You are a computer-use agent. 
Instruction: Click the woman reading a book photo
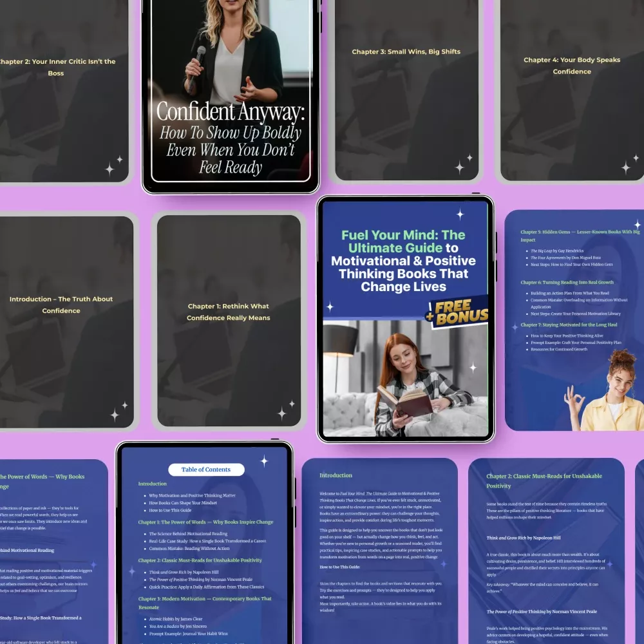pyautogui.click(x=406, y=380)
